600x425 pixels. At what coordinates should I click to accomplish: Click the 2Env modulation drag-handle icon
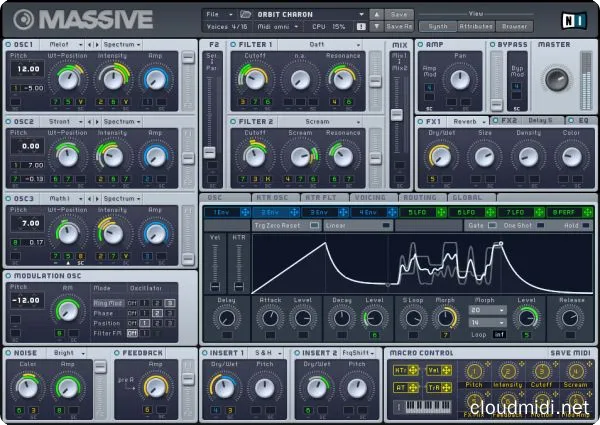[x=294, y=212]
